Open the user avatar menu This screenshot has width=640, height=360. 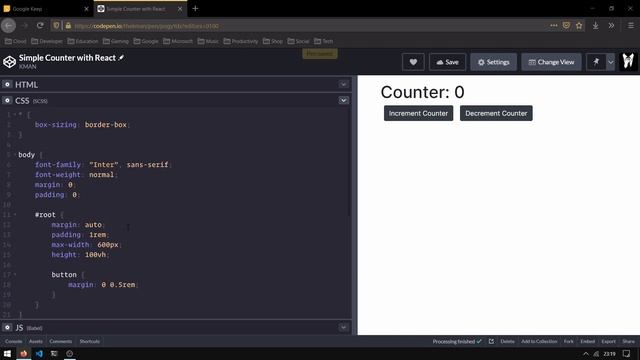click(628, 62)
